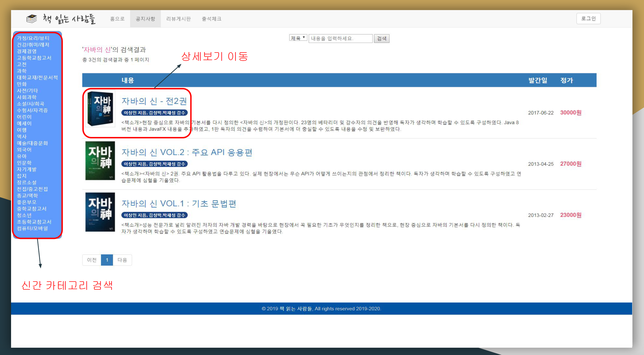
Task: Open the 제목 search type dropdown
Action: [x=298, y=38]
